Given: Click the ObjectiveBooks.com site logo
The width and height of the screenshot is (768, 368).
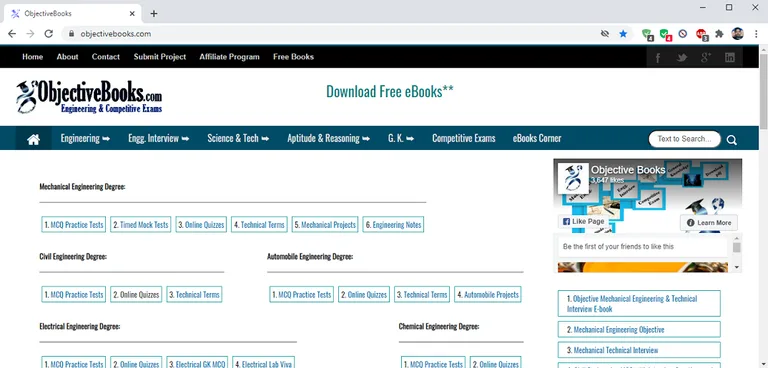Looking at the screenshot, I should tap(89, 97).
